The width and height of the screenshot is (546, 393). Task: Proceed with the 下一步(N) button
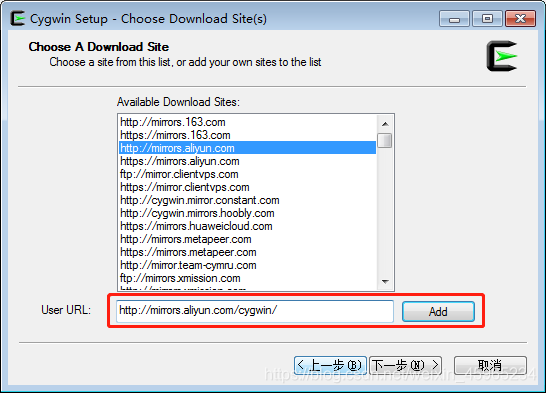405,366
